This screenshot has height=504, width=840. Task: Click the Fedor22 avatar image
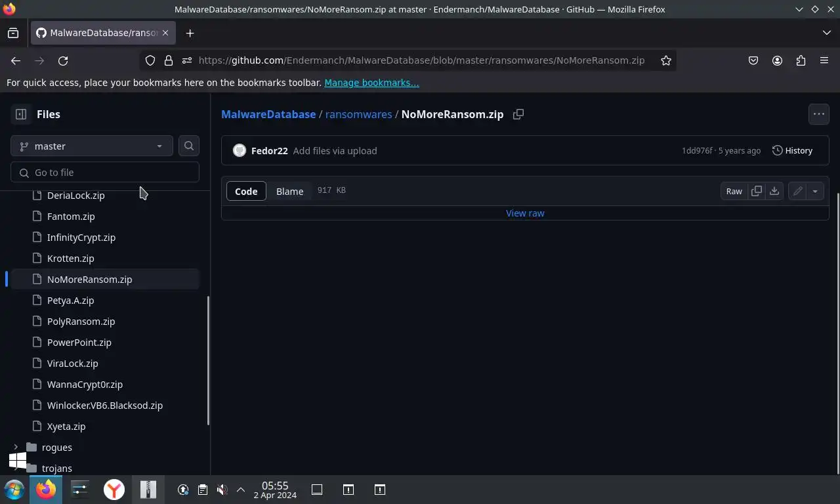tap(240, 150)
